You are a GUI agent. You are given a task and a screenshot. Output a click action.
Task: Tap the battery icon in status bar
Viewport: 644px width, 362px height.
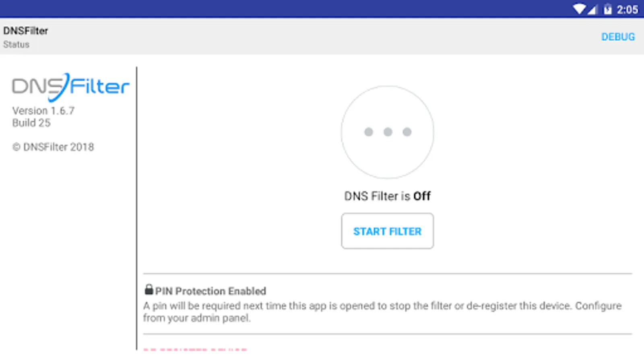(607, 9)
